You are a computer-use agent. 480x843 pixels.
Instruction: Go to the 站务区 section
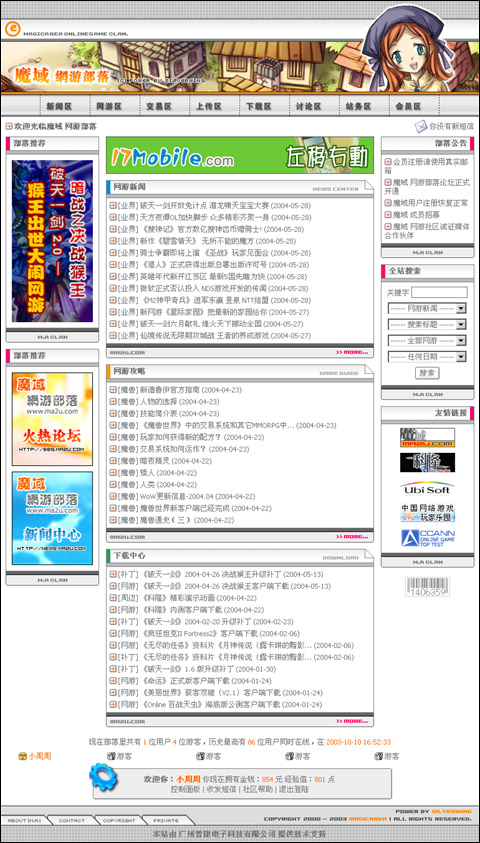[x=359, y=106]
